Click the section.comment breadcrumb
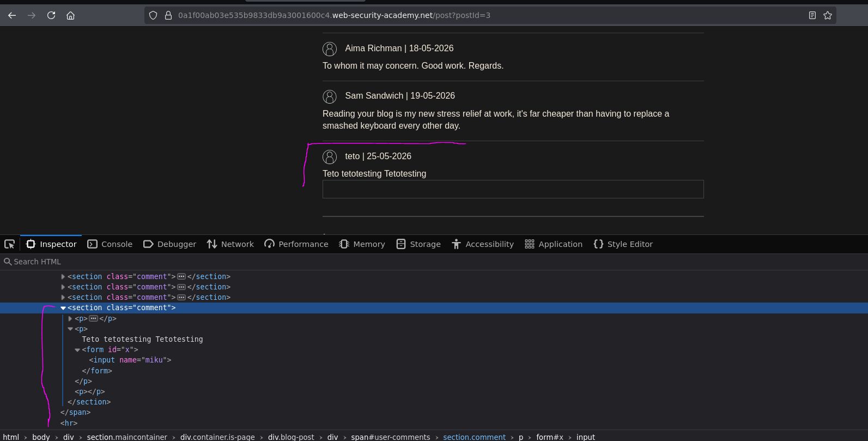This screenshot has width=868, height=441. (x=474, y=437)
